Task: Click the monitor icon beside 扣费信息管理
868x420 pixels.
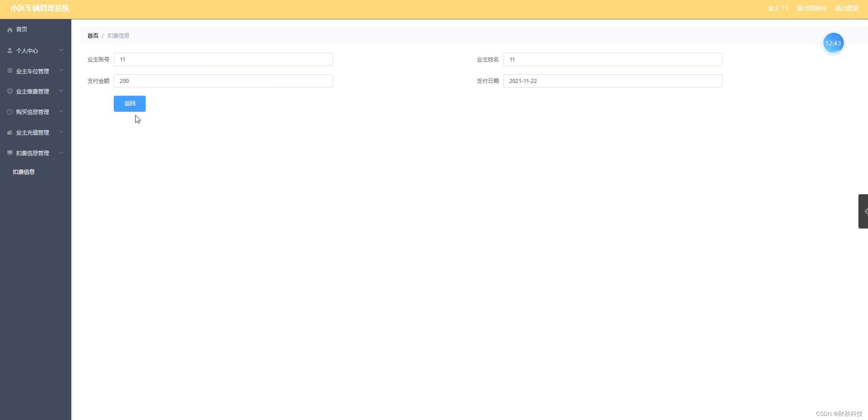Action: 10,152
